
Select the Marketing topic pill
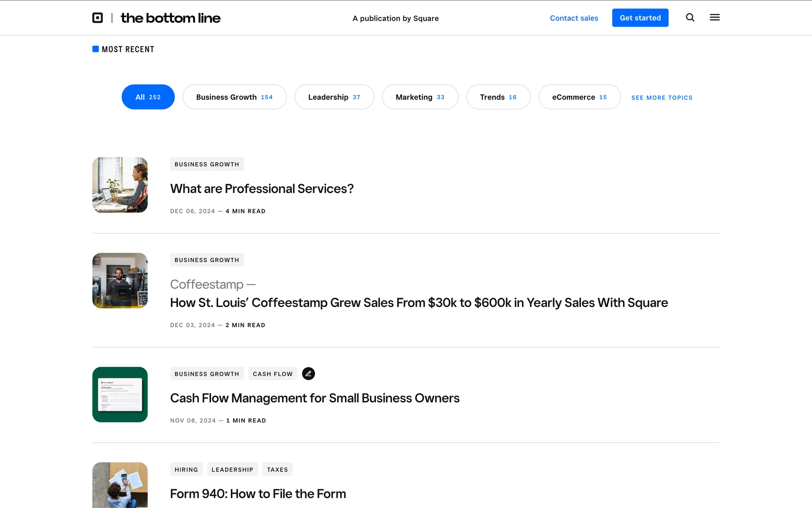click(420, 97)
